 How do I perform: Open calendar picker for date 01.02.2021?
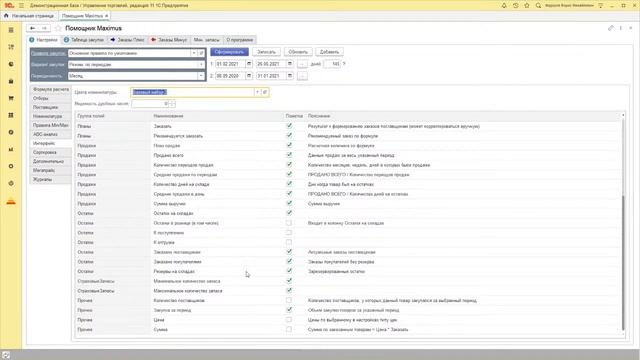coord(249,64)
